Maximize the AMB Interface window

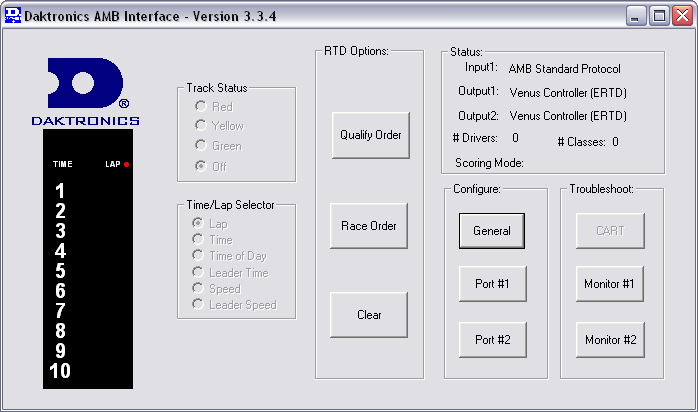[659, 15]
